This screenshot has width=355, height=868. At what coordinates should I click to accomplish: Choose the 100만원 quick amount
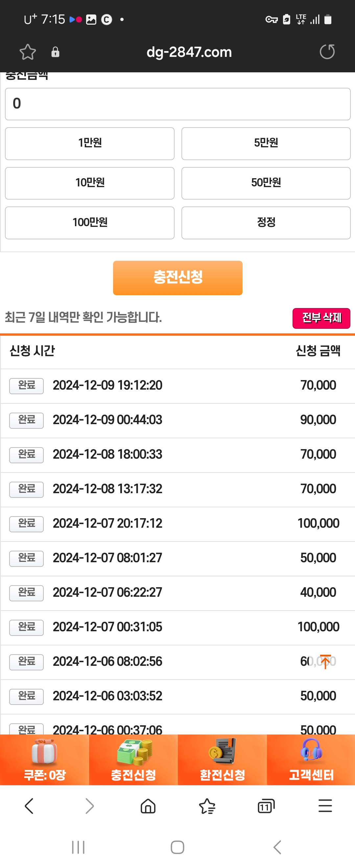click(90, 223)
